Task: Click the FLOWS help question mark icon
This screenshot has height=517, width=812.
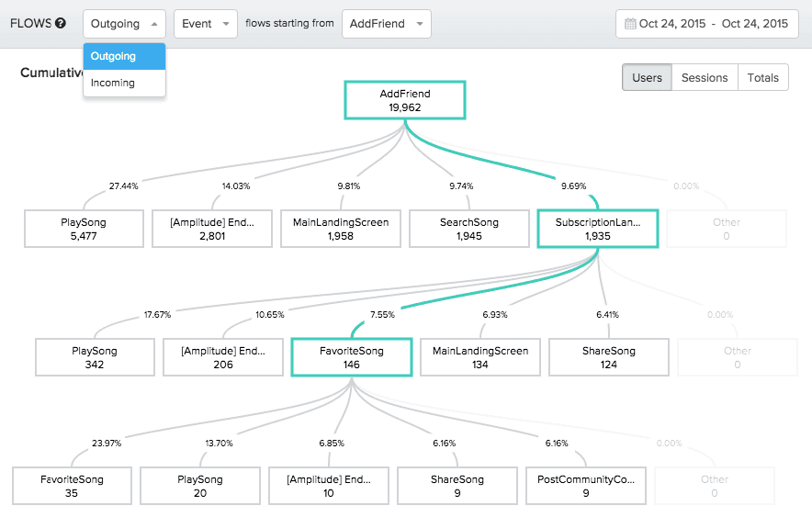Action: [61, 24]
